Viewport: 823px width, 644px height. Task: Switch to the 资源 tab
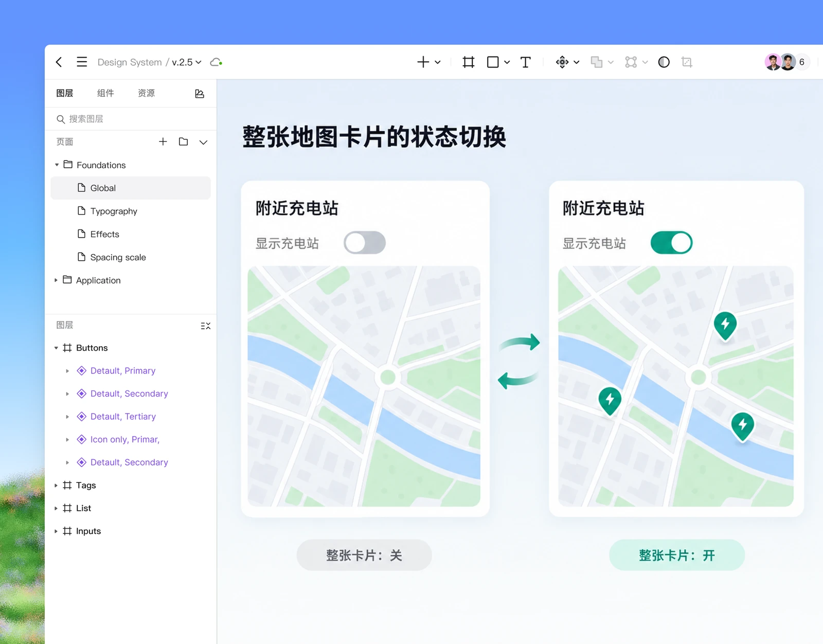coord(147,93)
